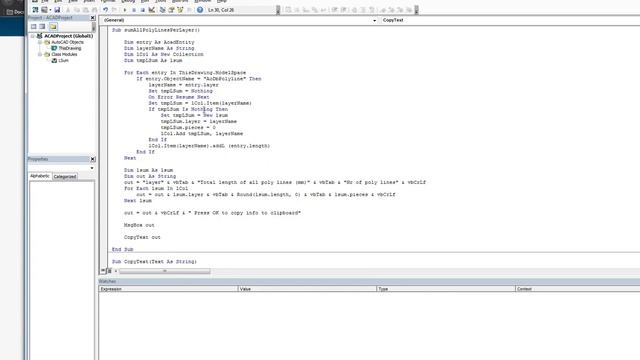The image size is (640, 360).
Task: Open Project Explorer from toolbar icon
Action: click(162, 10)
